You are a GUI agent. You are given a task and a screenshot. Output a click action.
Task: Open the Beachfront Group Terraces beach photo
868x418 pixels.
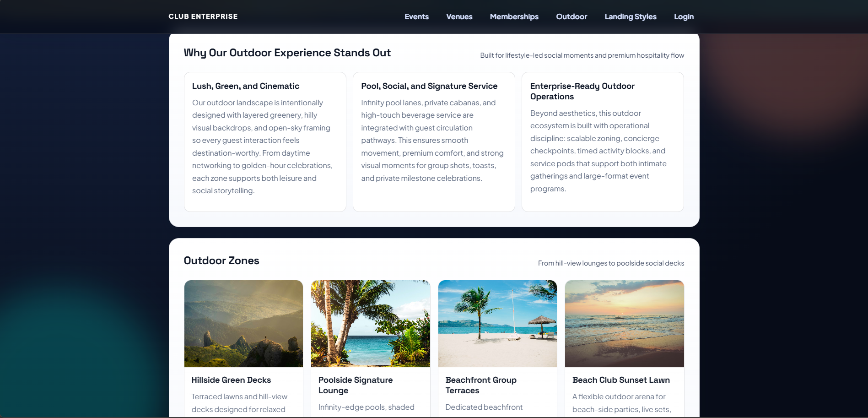[497, 324]
